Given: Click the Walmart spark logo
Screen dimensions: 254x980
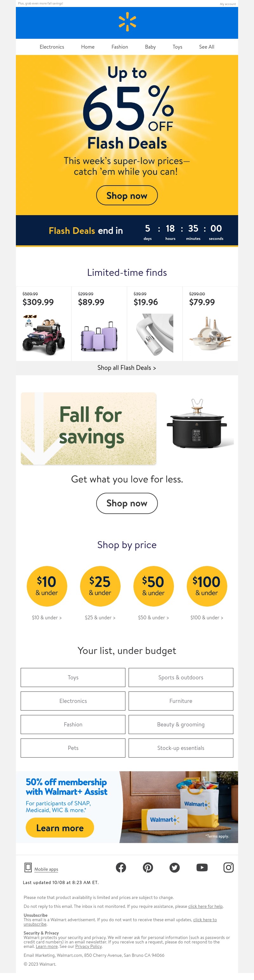Looking at the screenshot, I should pos(127,22).
